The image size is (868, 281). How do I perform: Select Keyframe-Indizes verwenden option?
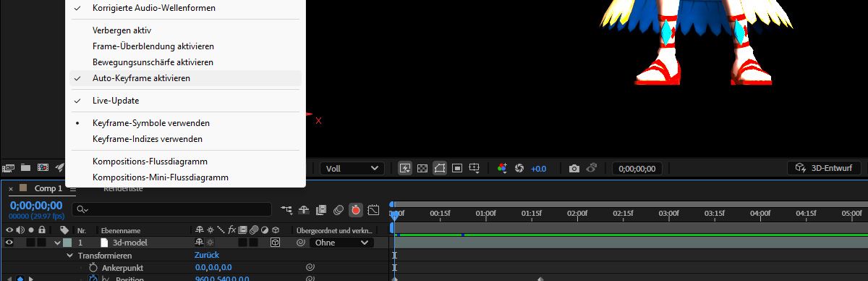(185, 139)
